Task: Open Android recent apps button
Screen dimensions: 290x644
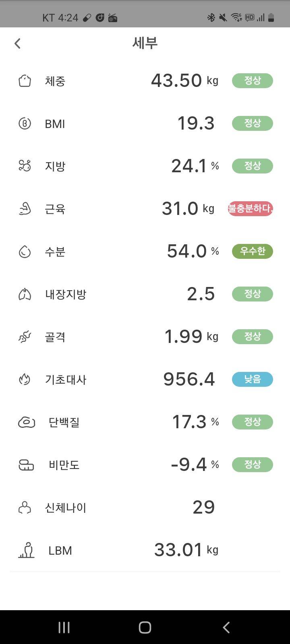Action: coord(64,627)
